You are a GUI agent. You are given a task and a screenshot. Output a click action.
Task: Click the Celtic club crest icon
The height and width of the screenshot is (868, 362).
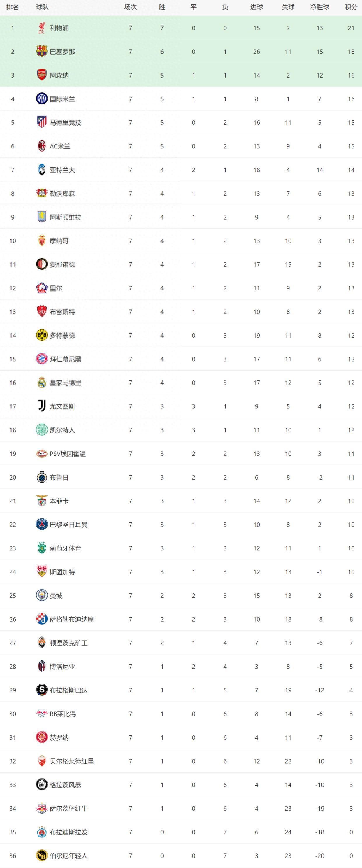[41, 430]
